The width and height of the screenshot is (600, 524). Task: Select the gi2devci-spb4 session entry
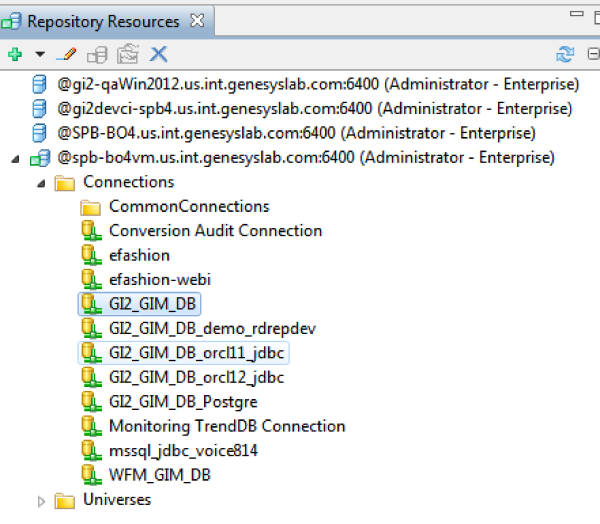pos(315,109)
